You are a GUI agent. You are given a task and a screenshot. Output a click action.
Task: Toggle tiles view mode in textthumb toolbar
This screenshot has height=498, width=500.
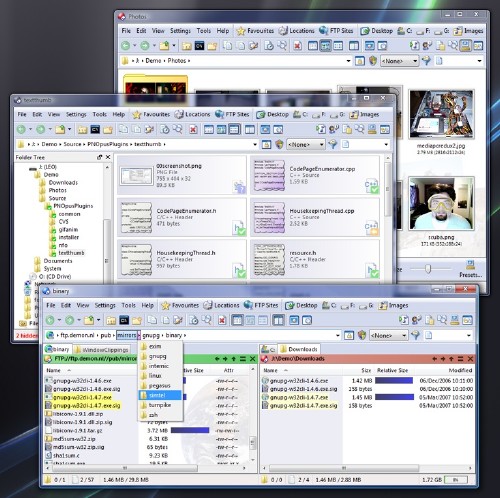click(x=234, y=129)
